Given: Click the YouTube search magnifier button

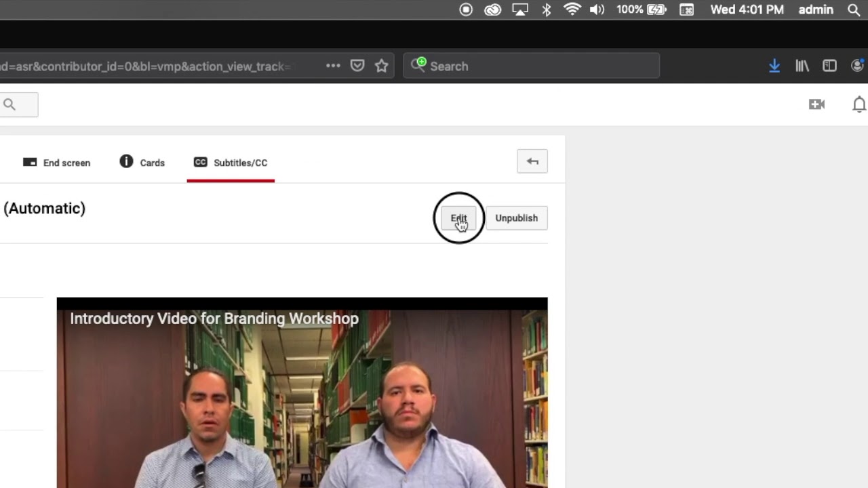Looking at the screenshot, I should coord(9,104).
